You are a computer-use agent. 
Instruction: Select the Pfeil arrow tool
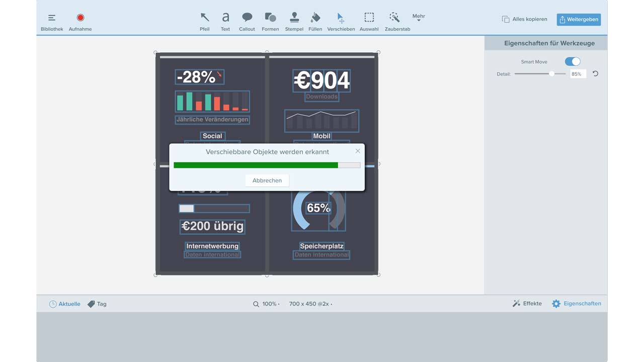pos(204,22)
